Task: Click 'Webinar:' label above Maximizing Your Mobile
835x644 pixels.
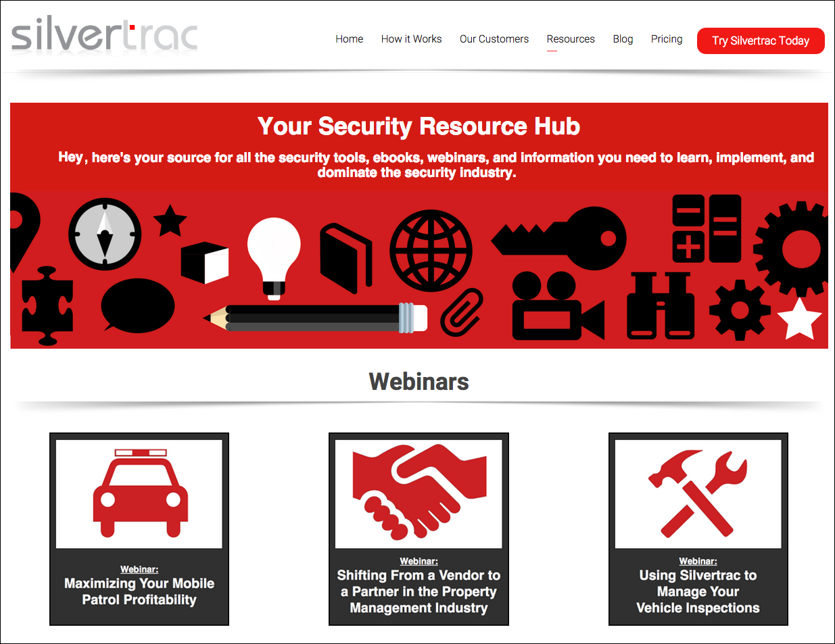Action: point(139,570)
